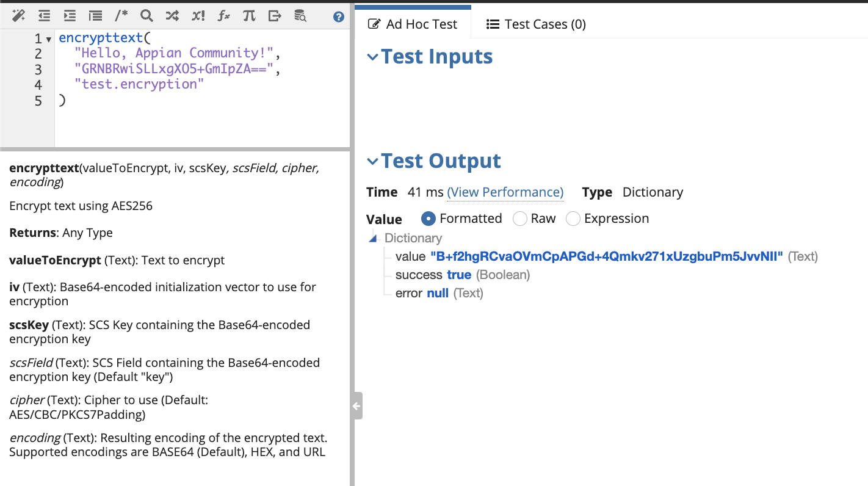This screenshot has height=486, width=868.
Task: Click the outdent code icon
Action: 44,16
